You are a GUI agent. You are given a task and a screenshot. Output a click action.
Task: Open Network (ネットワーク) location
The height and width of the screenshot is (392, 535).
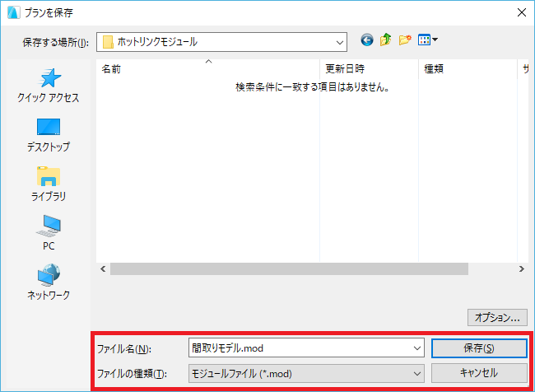coord(49,282)
